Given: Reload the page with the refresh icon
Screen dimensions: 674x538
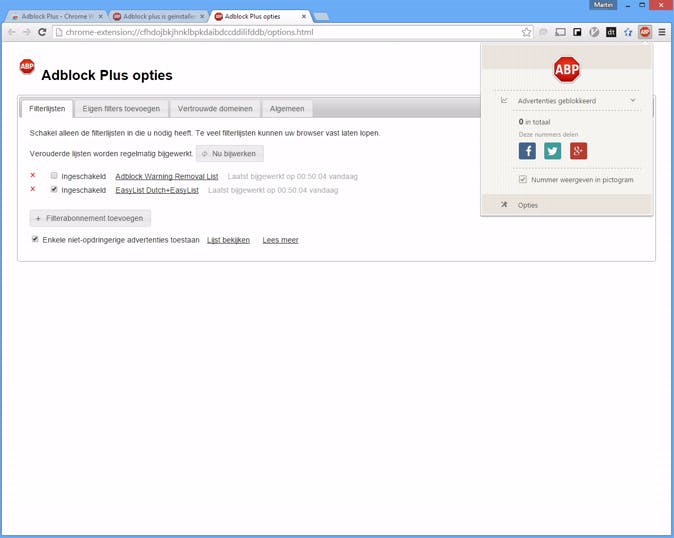Looking at the screenshot, I should click(x=42, y=32).
